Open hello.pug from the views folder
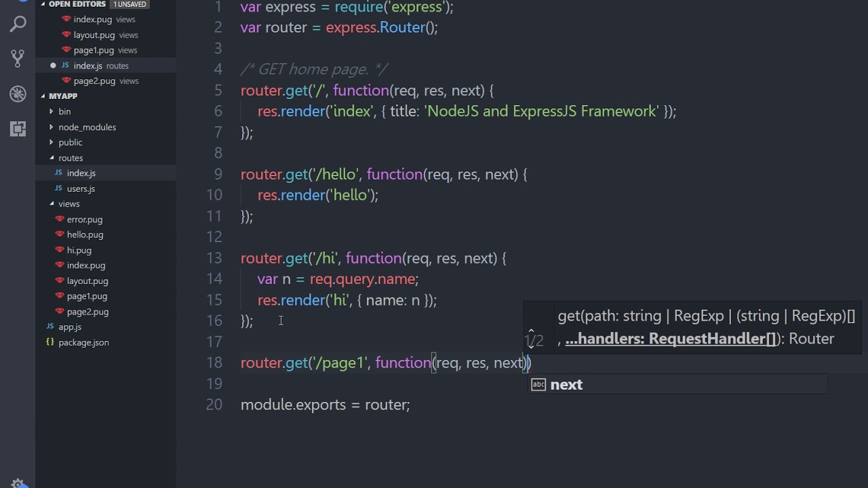Image resolution: width=868 pixels, height=488 pixels. (85, 235)
